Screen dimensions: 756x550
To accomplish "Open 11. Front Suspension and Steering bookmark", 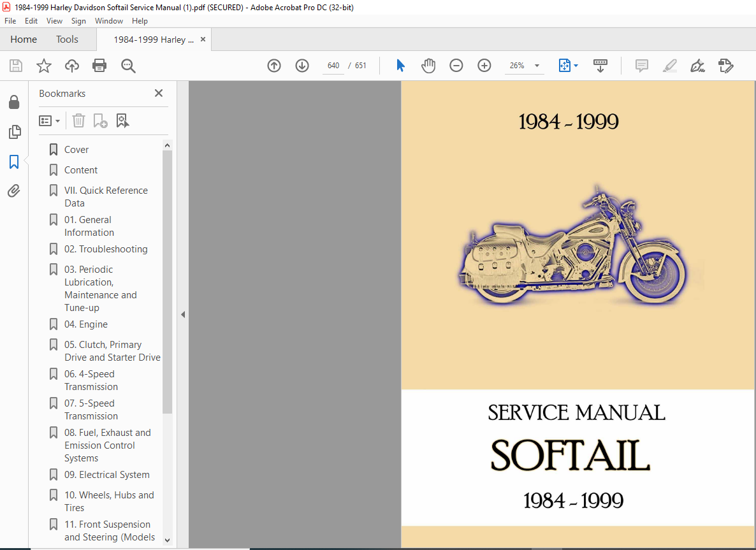I will pos(110,531).
